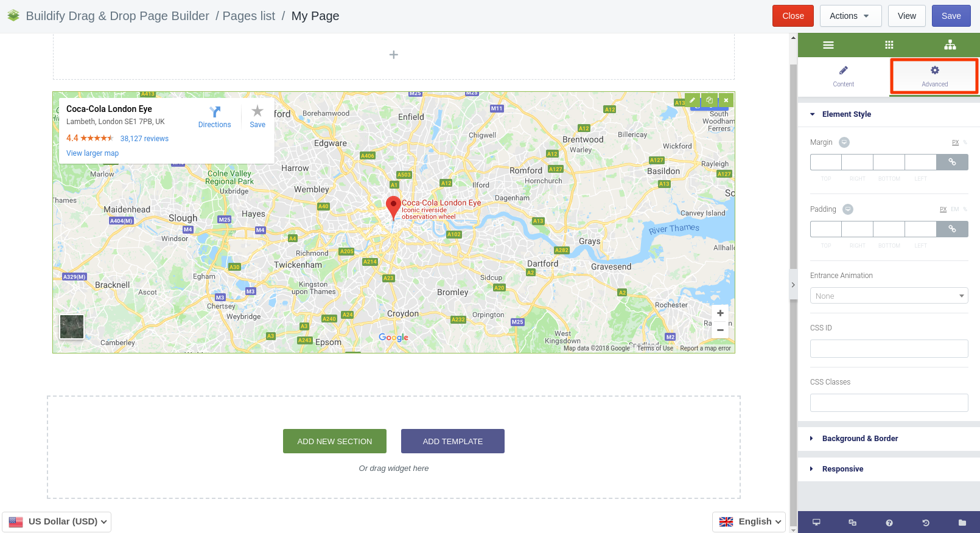The image size is (980, 533).
Task: Open the structure navigator sitemap icon
Action: click(950, 45)
